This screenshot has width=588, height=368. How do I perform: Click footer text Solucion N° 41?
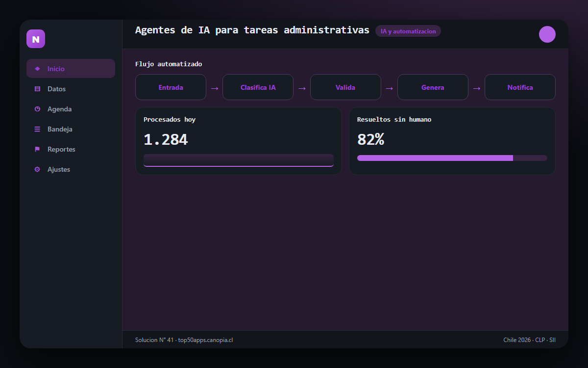[155, 340]
